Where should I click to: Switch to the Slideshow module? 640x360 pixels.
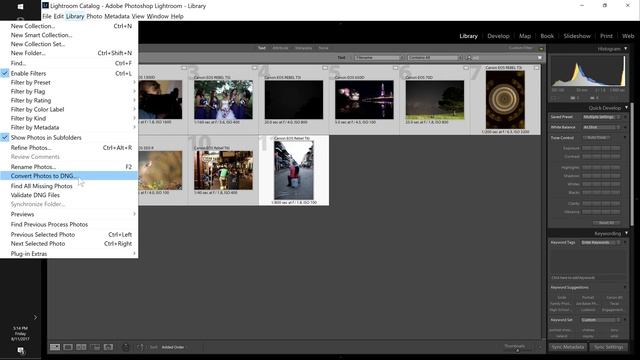pyautogui.click(x=577, y=36)
